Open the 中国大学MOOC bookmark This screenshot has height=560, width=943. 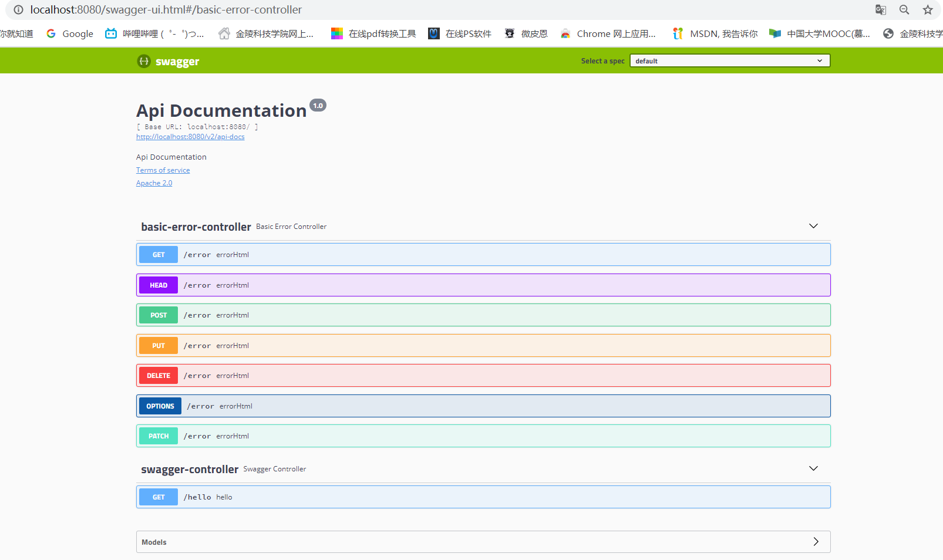[x=820, y=33]
